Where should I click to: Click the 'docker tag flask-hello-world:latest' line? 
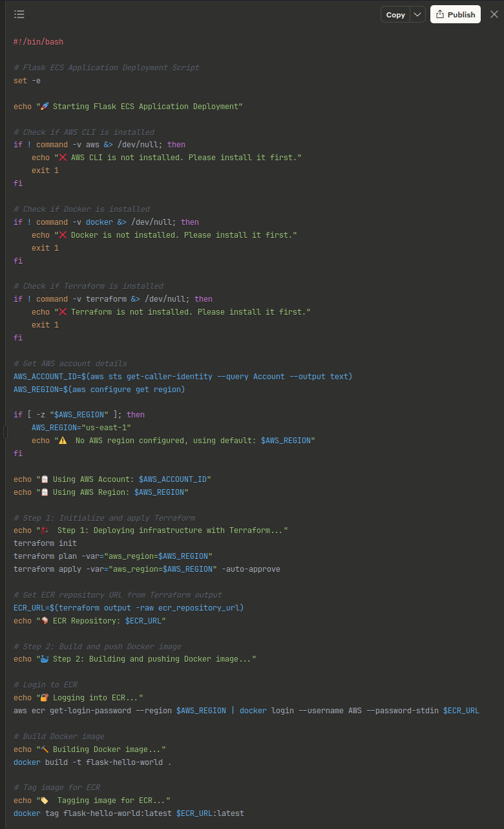point(129,813)
